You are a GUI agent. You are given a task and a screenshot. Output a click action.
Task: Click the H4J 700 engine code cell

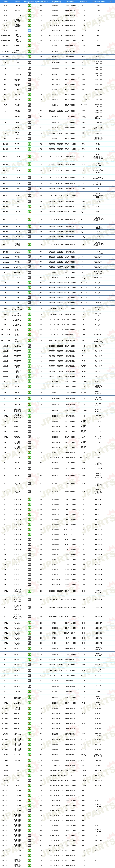coord(98,744)
